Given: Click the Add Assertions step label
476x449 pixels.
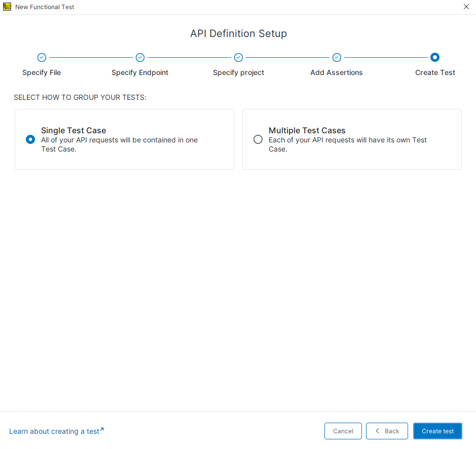Looking at the screenshot, I should click(x=337, y=72).
